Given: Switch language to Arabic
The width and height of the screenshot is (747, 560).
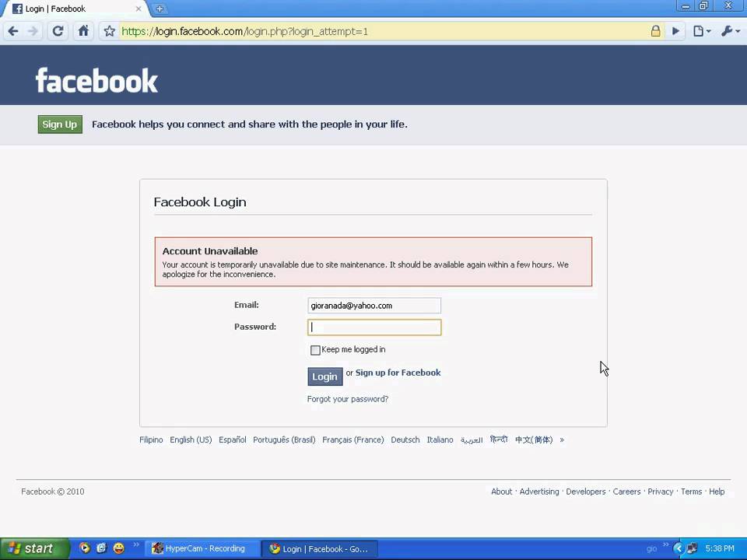Looking at the screenshot, I should pos(472,440).
